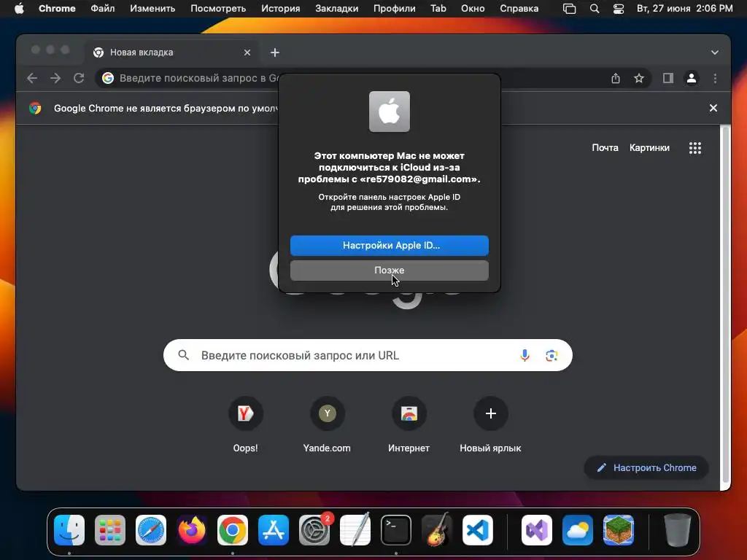Open the Google apps grid
Screen dimensions: 747x560
tap(695, 148)
